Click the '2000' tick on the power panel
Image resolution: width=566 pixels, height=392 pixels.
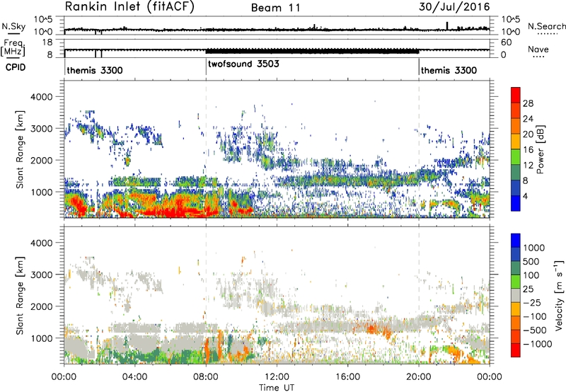pos(41,160)
